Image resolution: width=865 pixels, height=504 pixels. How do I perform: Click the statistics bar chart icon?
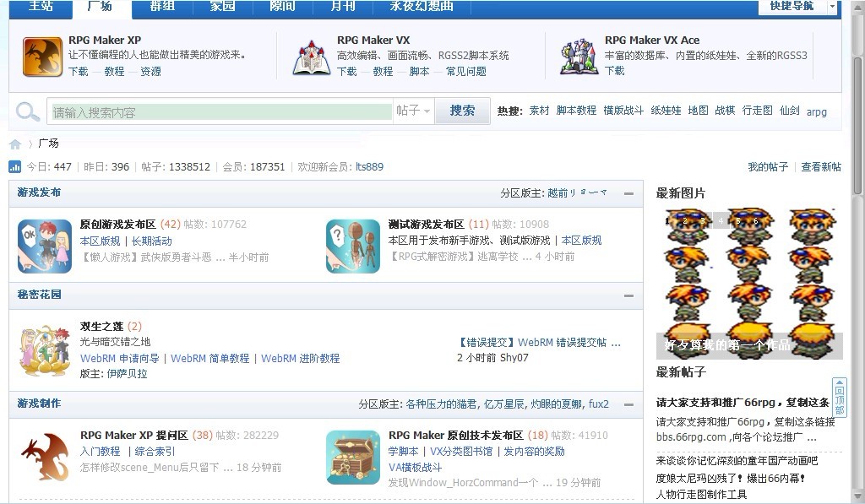coord(15,166)
